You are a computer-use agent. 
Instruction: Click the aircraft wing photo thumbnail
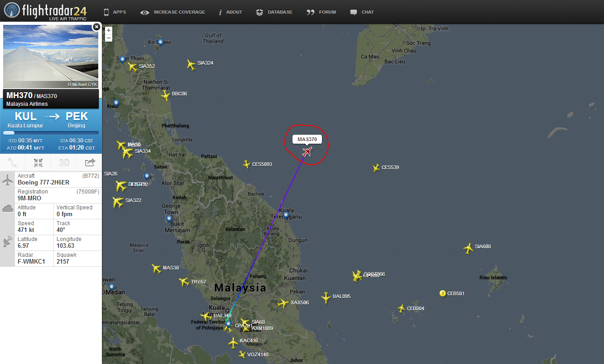51,57
